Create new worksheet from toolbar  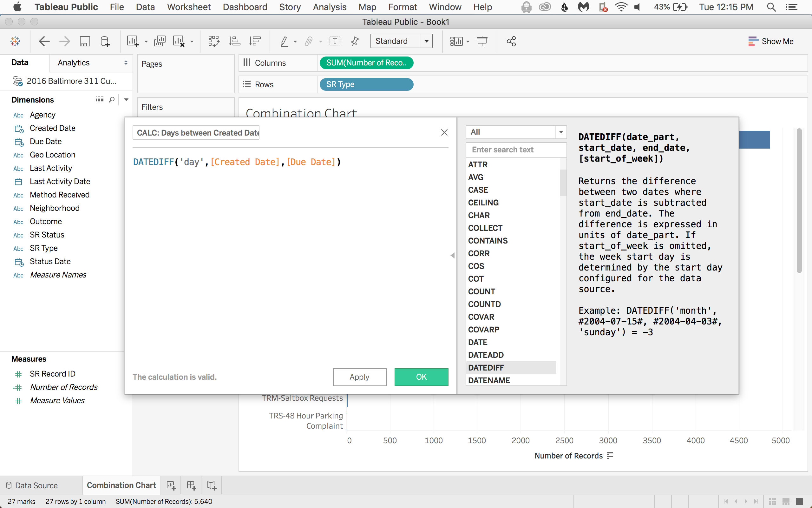133,41
